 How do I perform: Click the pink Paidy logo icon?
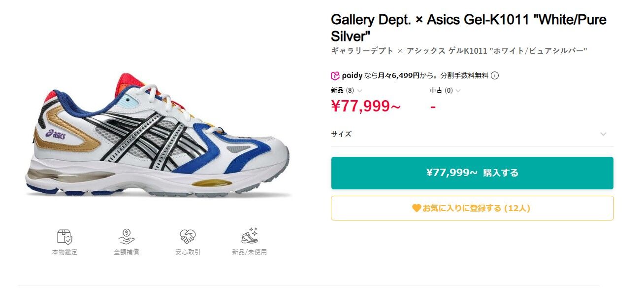pyautogui.click(x=335, y=76)
